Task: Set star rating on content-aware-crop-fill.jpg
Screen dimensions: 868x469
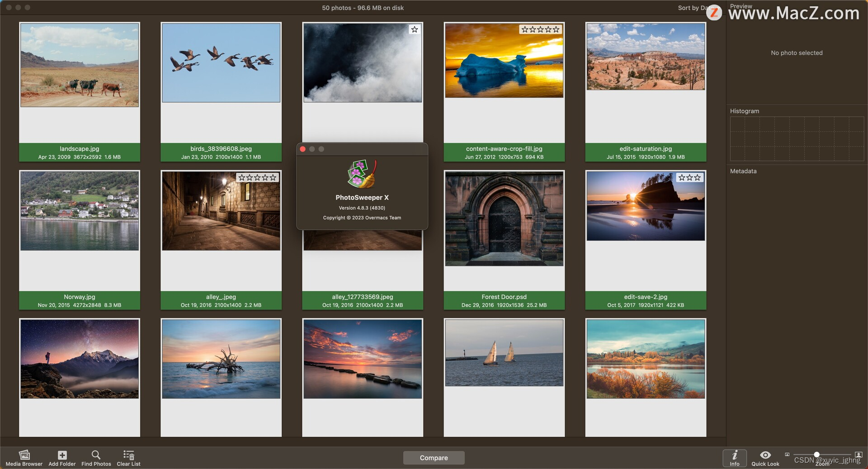Action: pyautogui.click(x=540, y=29)
